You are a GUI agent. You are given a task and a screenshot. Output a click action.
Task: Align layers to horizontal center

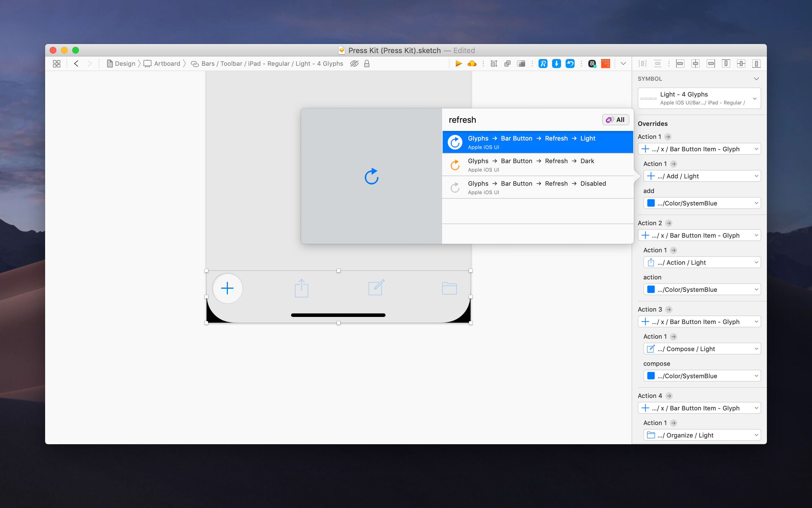click(696, 63)
